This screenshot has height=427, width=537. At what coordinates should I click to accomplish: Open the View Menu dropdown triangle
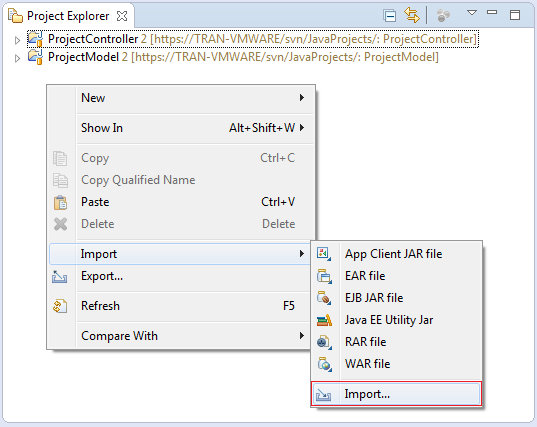pyautogui.click(x=472, y=13)
